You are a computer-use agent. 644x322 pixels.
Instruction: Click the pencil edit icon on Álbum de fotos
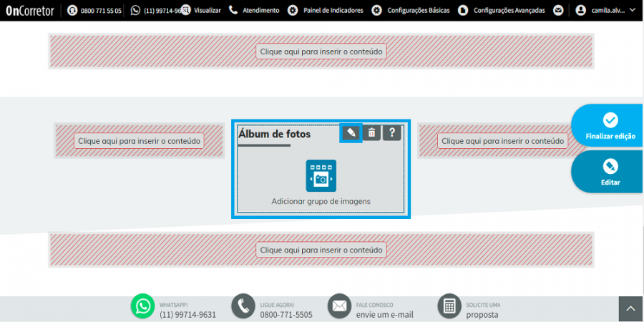pos(351,132)
